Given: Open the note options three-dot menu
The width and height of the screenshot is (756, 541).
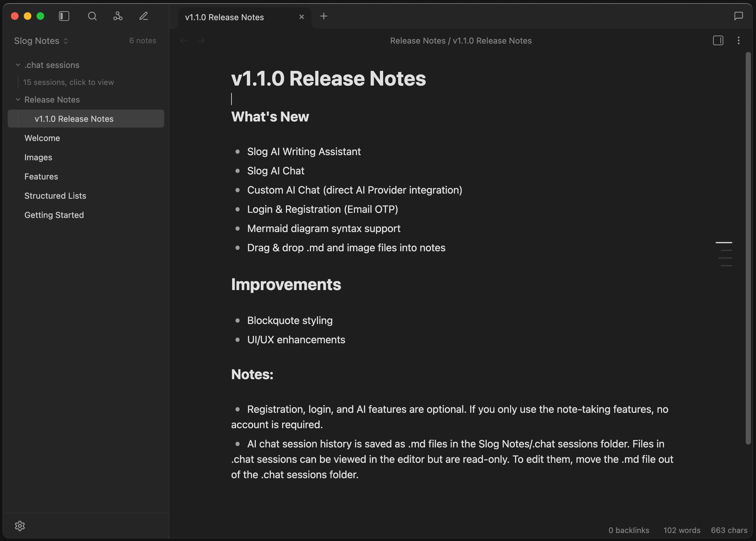Looking at the screenshot, I should click(x=739, y=40).
